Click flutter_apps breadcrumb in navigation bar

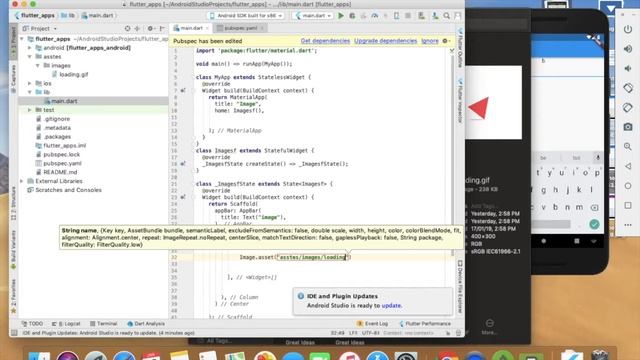pos(35,16)
